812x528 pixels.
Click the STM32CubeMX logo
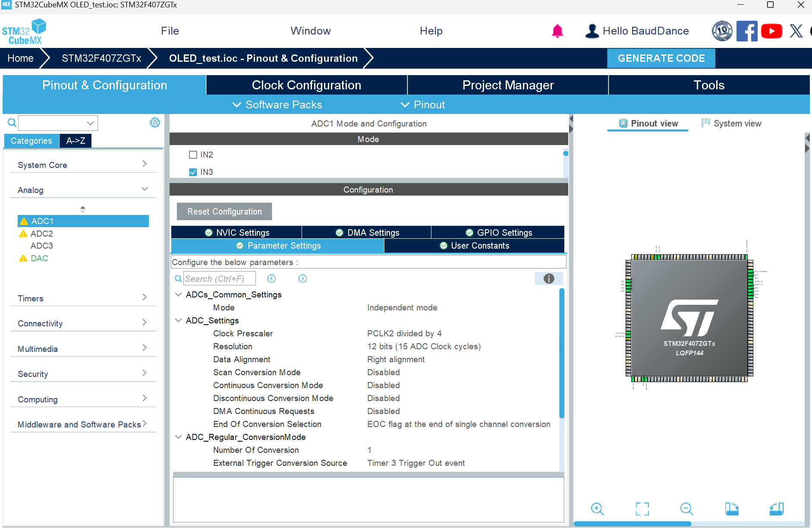click(x=24, y=31)
